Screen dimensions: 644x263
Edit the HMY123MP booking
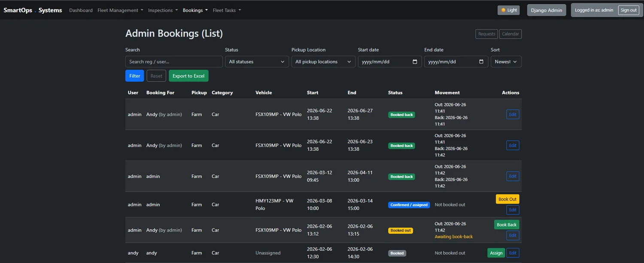point(513,210)
